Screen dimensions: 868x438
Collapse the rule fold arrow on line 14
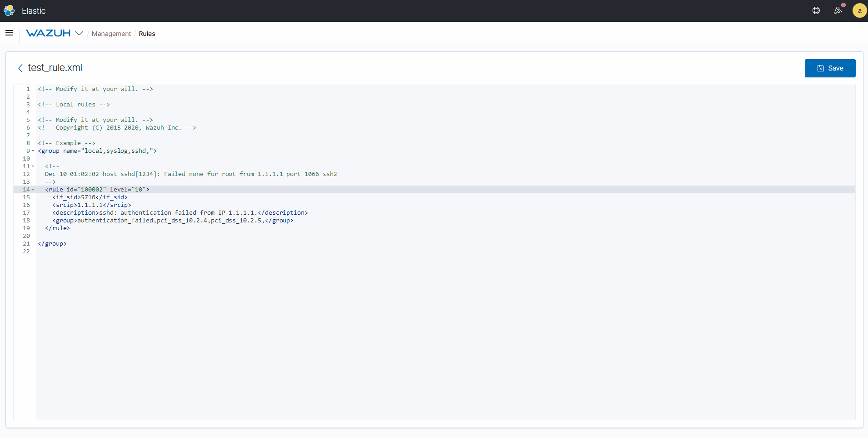pyautogui.click(x=33, y=190)
